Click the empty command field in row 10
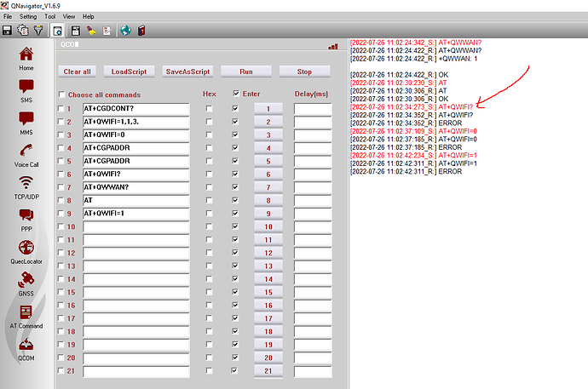 pos(135,227)
